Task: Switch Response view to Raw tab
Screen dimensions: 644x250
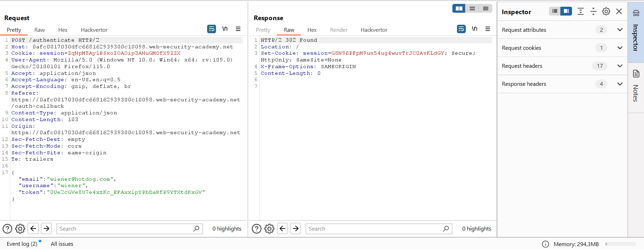Action: pos(289,30)
